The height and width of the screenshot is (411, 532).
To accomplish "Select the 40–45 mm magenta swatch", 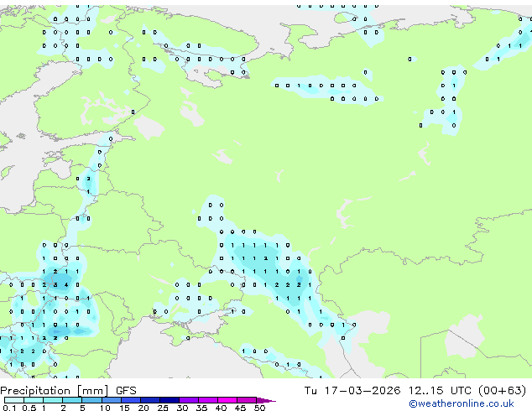I will point(227,400).
